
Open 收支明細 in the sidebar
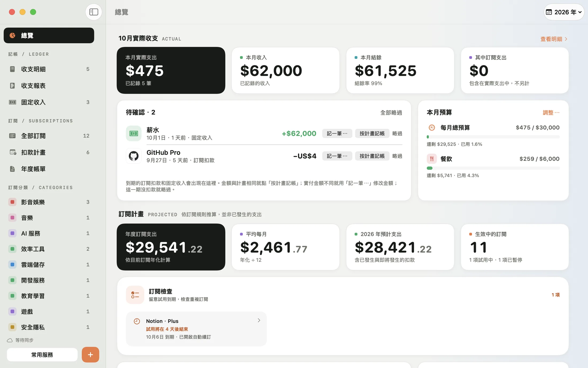pyautogui.click(x=49, y=69)
